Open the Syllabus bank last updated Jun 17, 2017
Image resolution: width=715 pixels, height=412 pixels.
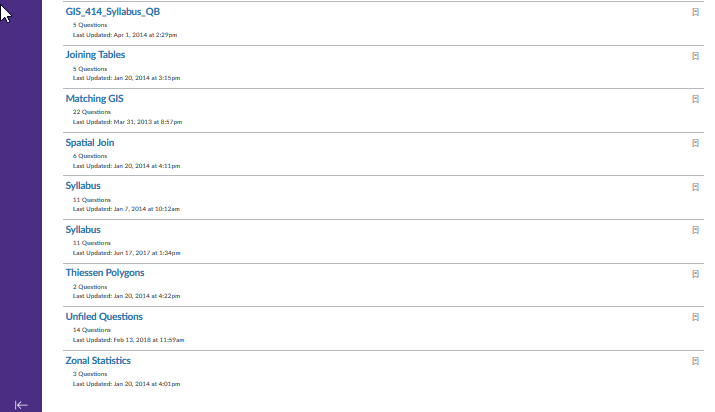coord(83,229)
